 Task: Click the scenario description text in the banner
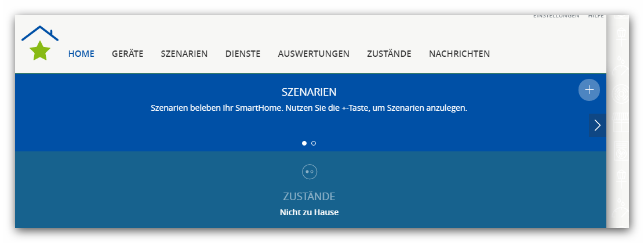pyautogui.click(x=309, y=108)
